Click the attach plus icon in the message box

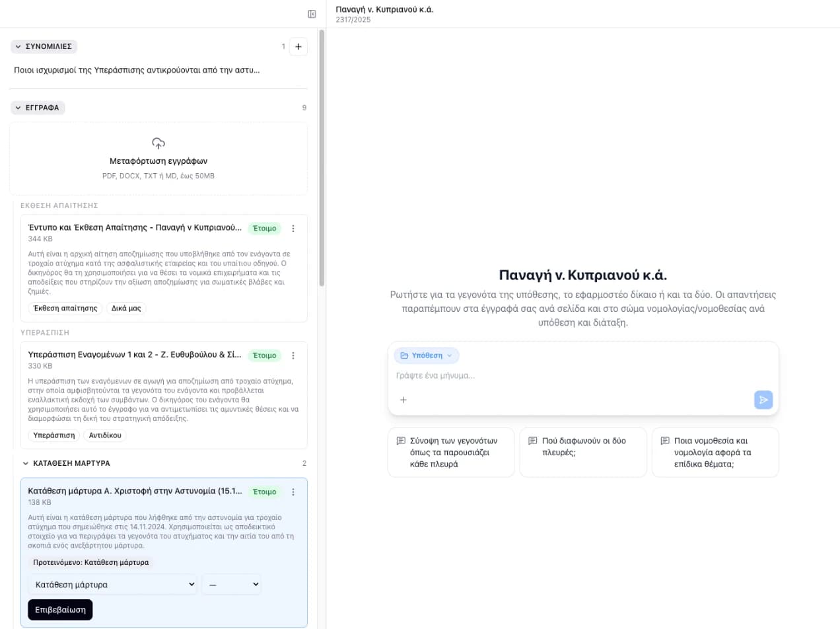403,400
